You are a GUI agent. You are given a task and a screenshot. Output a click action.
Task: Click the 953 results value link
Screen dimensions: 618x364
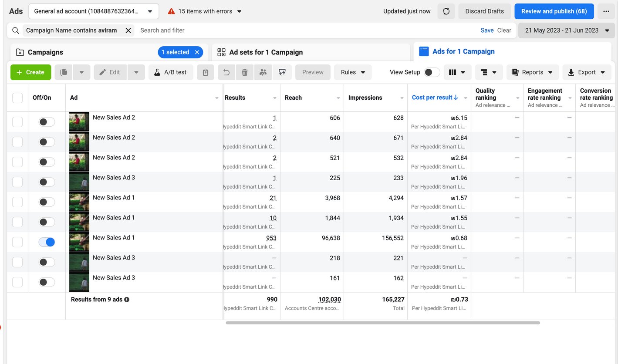click(271, 238)
